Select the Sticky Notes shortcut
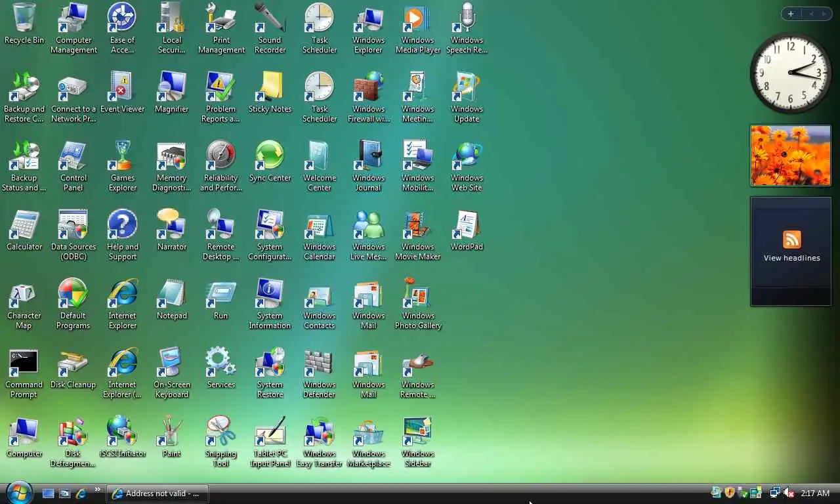The height and width of the screenshot is (504, 840). 270,93
